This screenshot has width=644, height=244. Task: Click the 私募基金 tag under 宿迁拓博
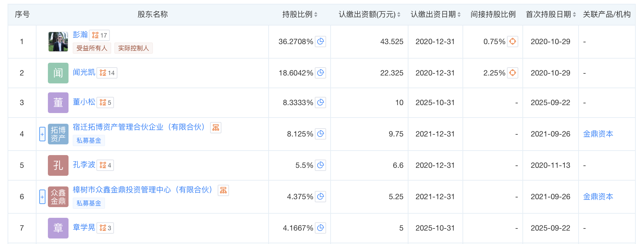[x=89, y=140]
